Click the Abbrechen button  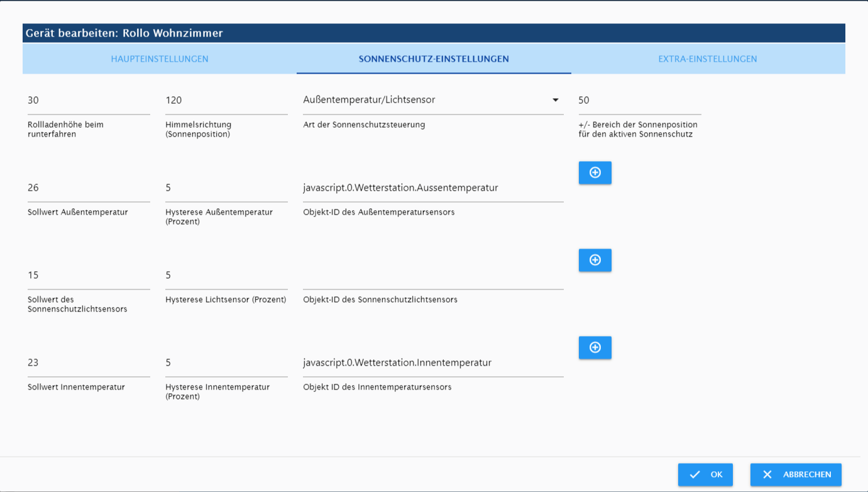pos(796,474)
